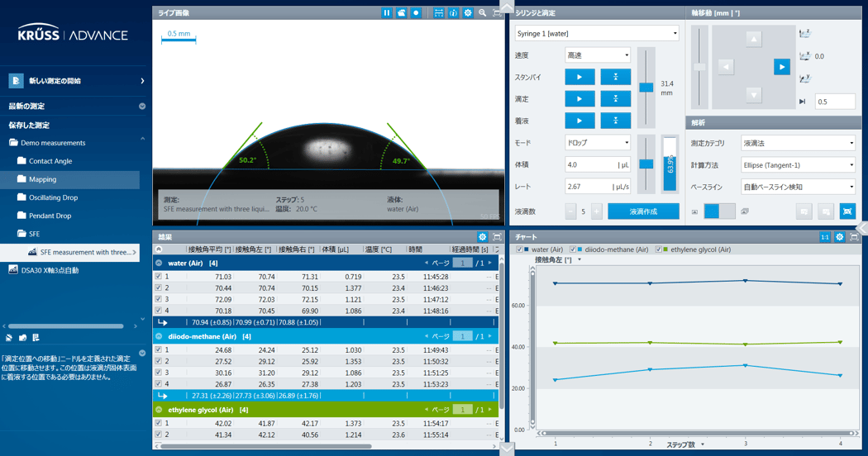Collapse the diiodo-methane (Air) results group
868x456 pixels.
click(x=159, y=336)
